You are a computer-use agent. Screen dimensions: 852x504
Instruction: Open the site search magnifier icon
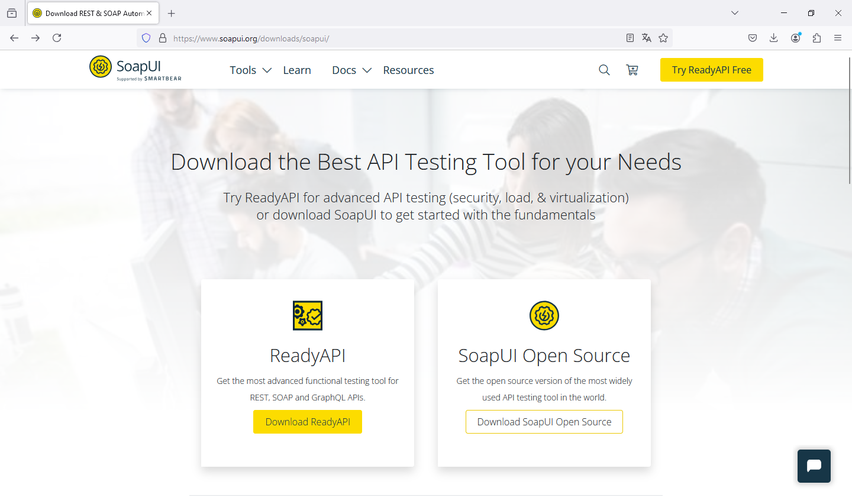click(604, 70)
